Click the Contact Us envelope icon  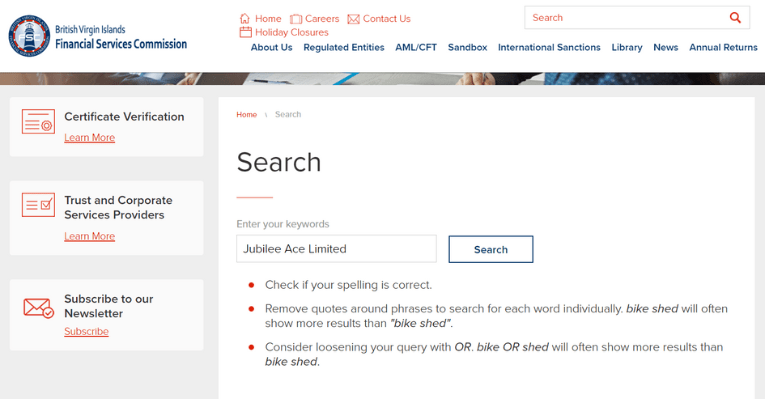353,18
